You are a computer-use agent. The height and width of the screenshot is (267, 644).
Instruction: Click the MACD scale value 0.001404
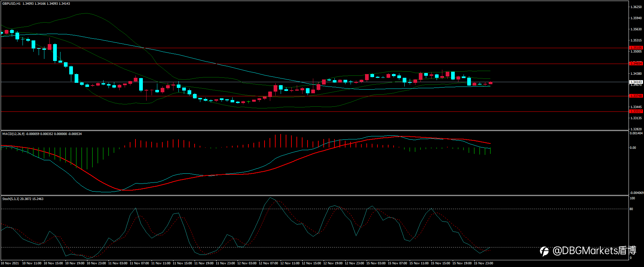636,133
